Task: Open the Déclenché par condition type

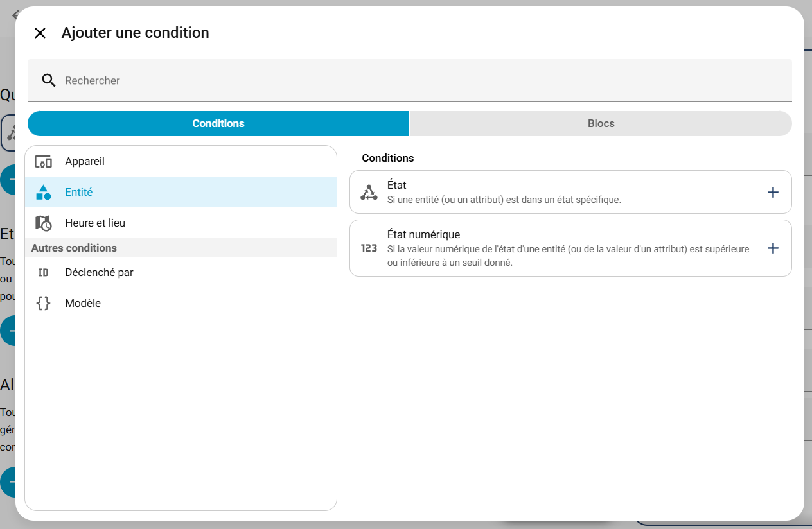Action: [x=99, y=272]
